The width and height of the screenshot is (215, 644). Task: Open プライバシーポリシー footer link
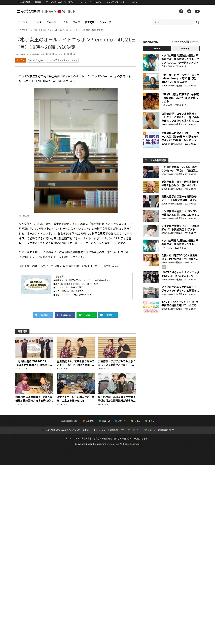tap(131, 430)
